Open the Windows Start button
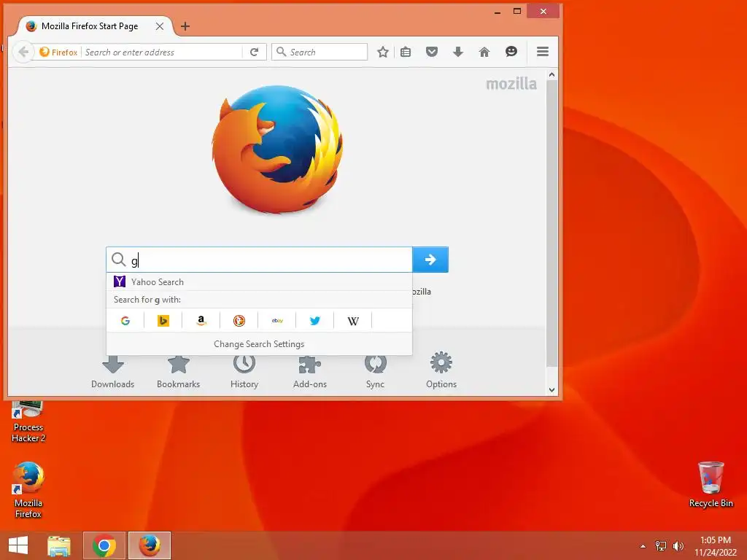This screenshot has height=560, width=747. point(18,545)
